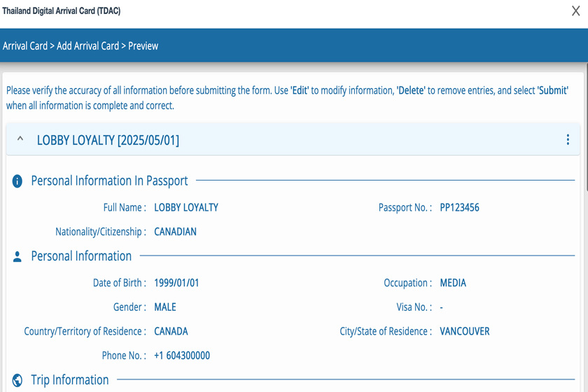Click the info icon beside Personal Information In Passport

click(17, 181)
